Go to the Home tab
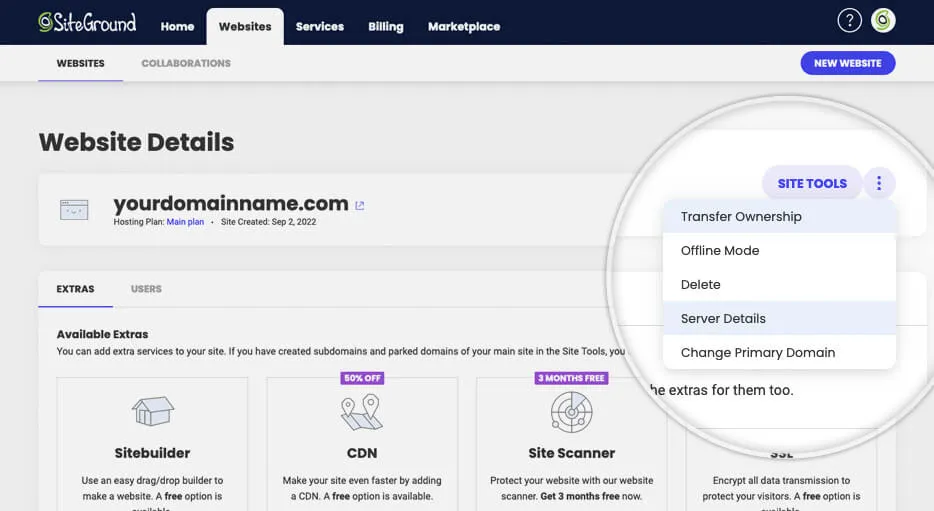Image resolution: width=934 pixels, height=511 pixels. 177,27
